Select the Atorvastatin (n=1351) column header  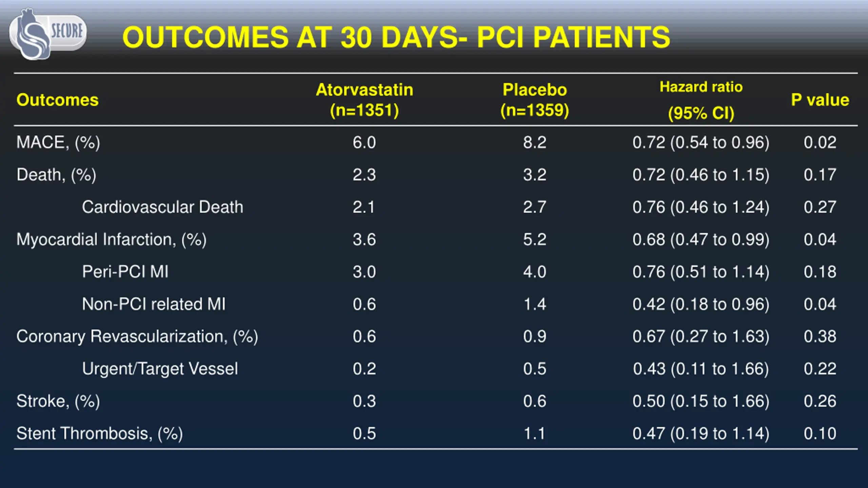tap(364, 100)
